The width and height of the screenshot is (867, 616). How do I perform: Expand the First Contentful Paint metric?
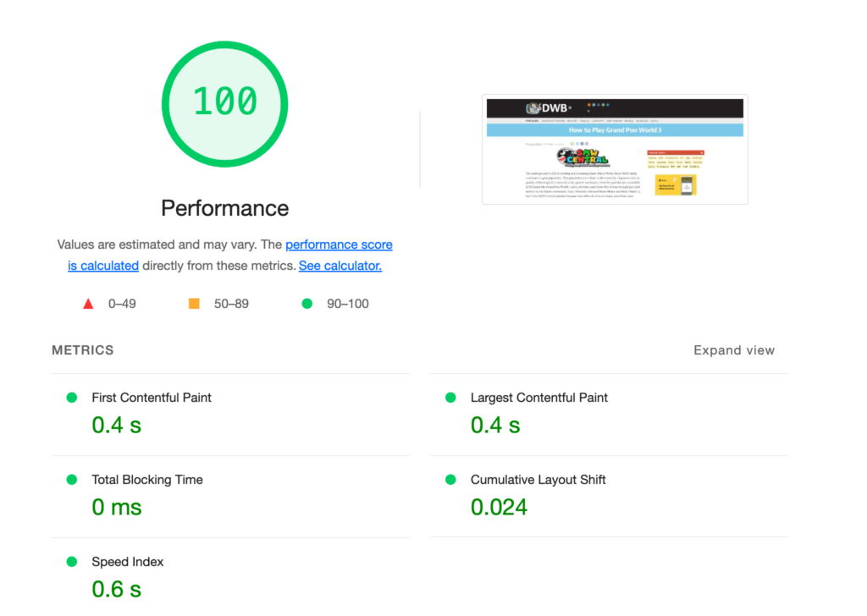click(152, 398)
